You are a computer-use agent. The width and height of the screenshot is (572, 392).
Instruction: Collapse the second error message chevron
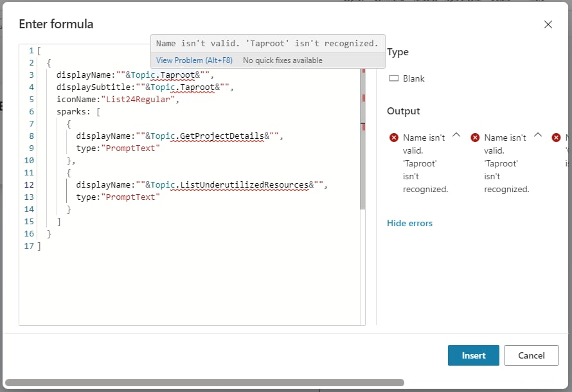tap(538, 135)
